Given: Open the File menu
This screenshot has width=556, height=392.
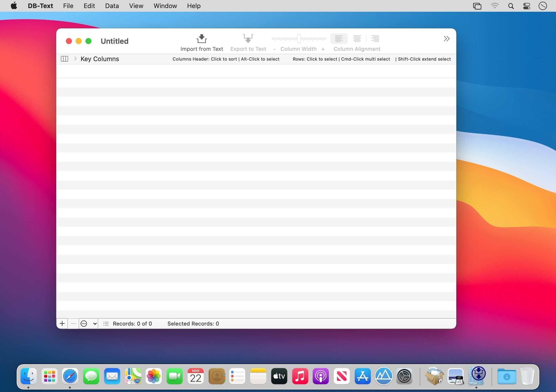Looking at the screenshot, I should pos(68,6).
